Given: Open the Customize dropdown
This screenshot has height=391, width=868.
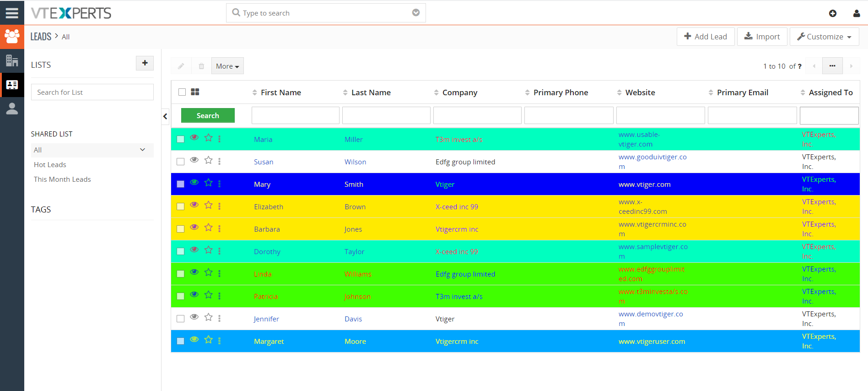Looking at the screenshot, I should coord(824,37).
